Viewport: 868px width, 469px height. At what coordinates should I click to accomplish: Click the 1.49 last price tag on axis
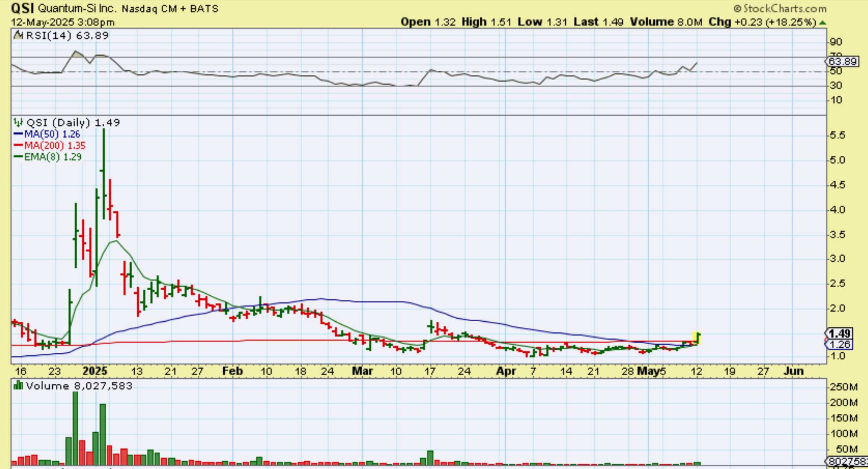click(x=839, y=333)
